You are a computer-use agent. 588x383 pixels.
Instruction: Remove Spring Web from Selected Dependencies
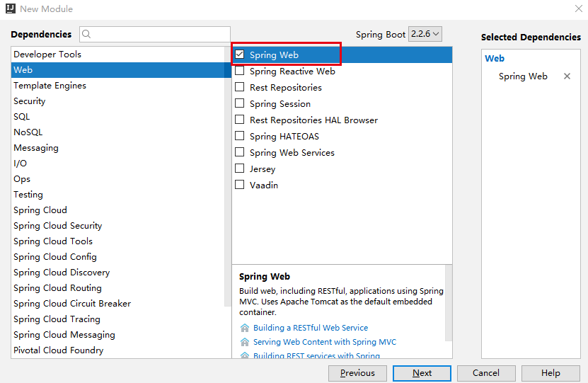[567, 76]
